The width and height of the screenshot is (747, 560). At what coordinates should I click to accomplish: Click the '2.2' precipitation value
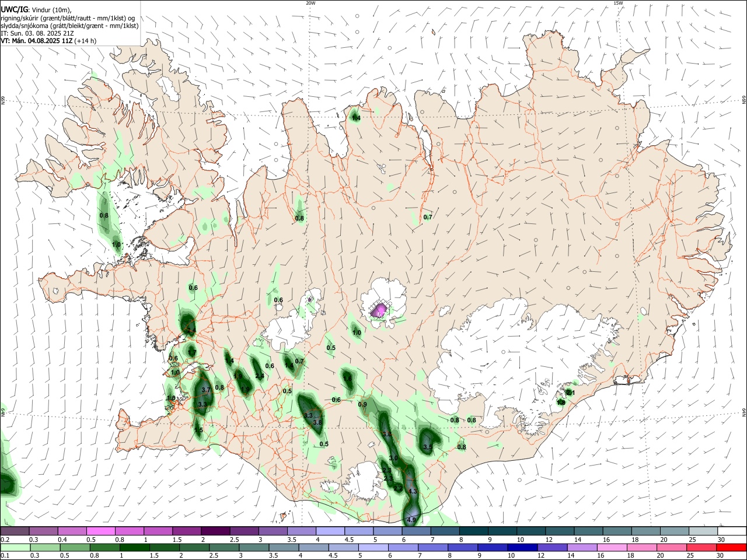click(398, 488)
